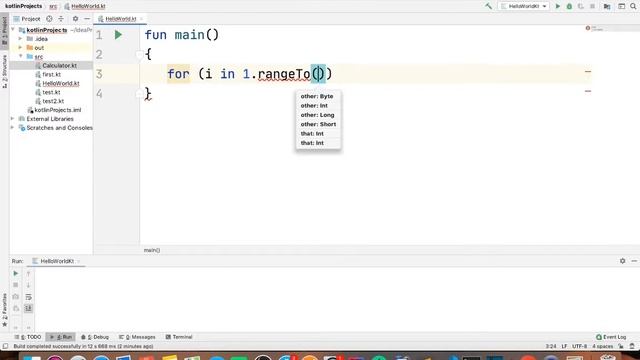Click Collapse All icon in Project panel
Viewport: 640px width, 360px height.
(61, 19)
